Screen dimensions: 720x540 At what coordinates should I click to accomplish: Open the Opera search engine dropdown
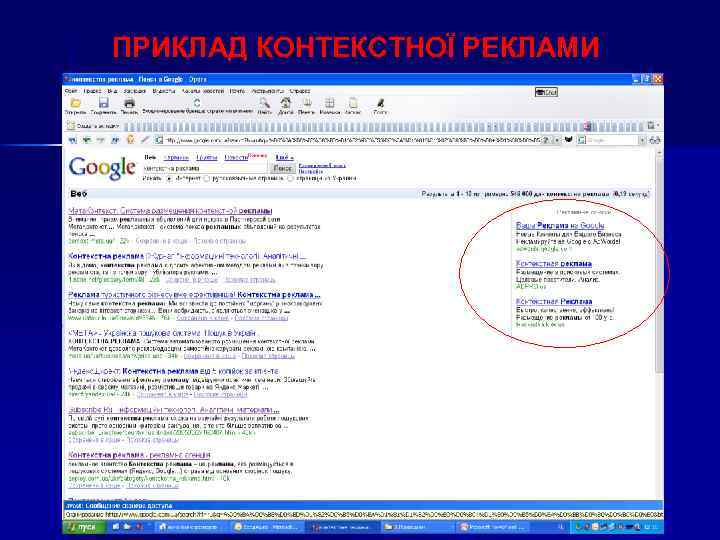pyautogui.click(x=642, y=140)
